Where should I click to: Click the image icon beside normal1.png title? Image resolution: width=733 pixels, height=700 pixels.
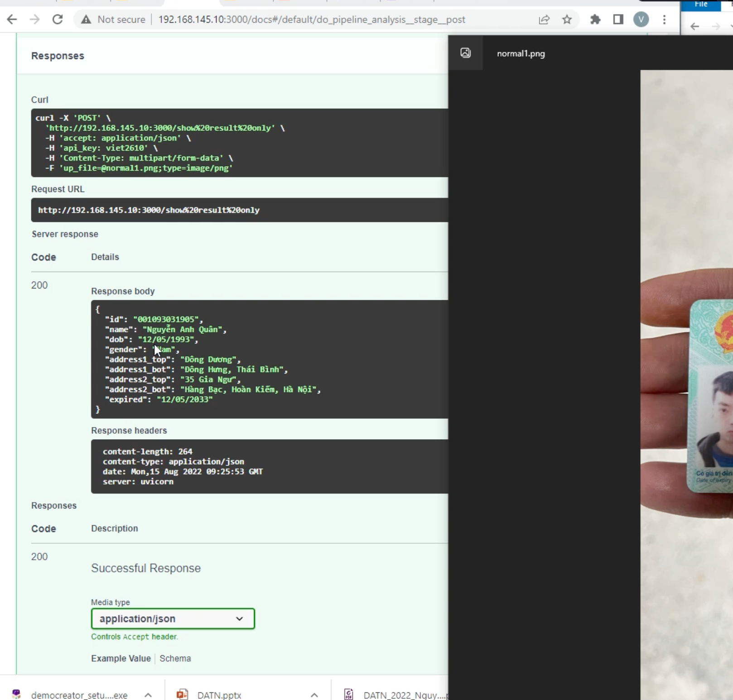pos(465,53)
